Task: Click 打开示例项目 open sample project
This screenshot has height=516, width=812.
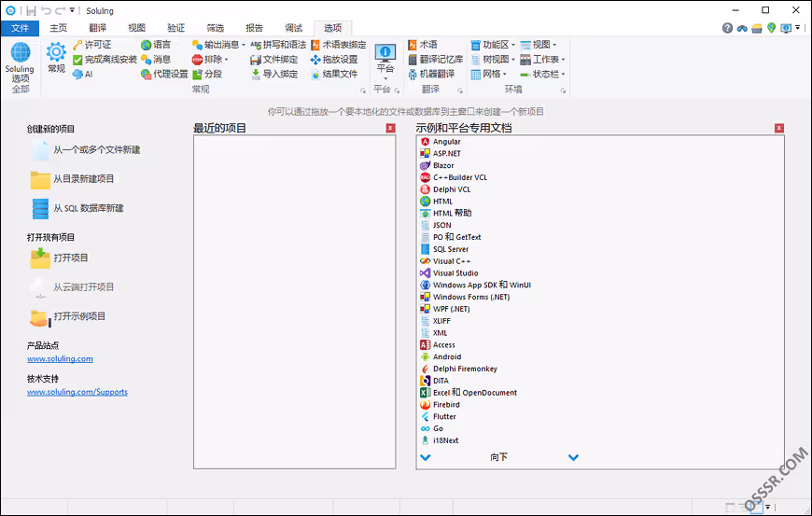Action: 68,316
